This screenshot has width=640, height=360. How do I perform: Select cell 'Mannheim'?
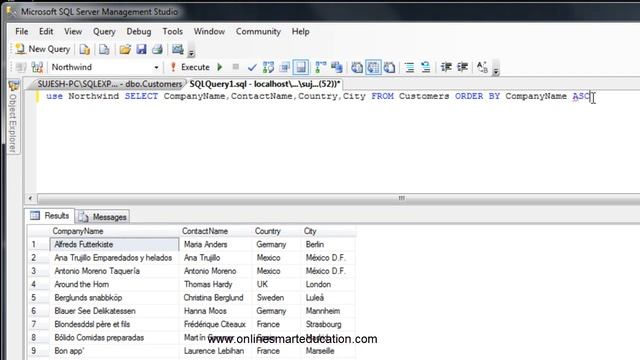tap(329, 311)
